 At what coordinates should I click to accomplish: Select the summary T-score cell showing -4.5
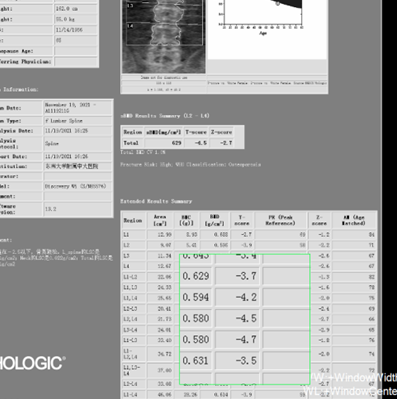196,143
